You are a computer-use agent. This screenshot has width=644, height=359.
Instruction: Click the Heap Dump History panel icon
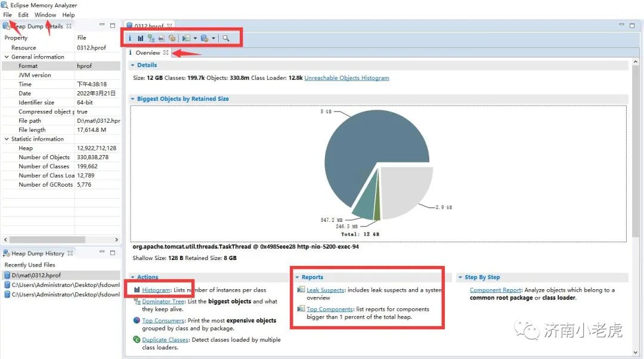[x=7, y=253]
